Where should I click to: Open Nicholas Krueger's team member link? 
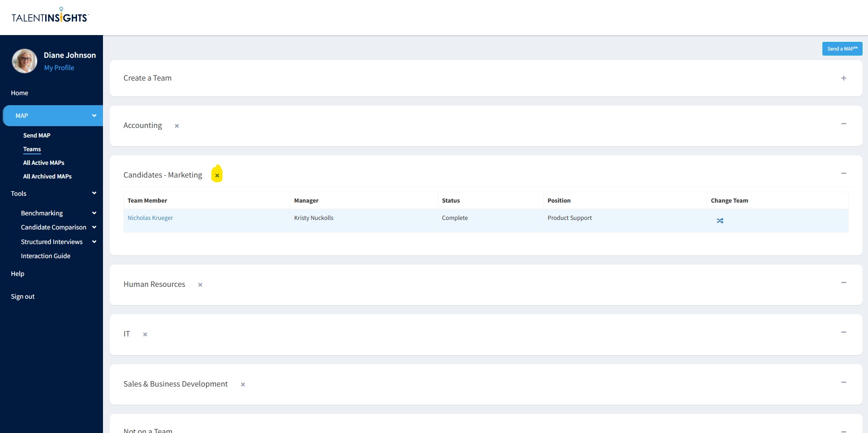[150, 218]
